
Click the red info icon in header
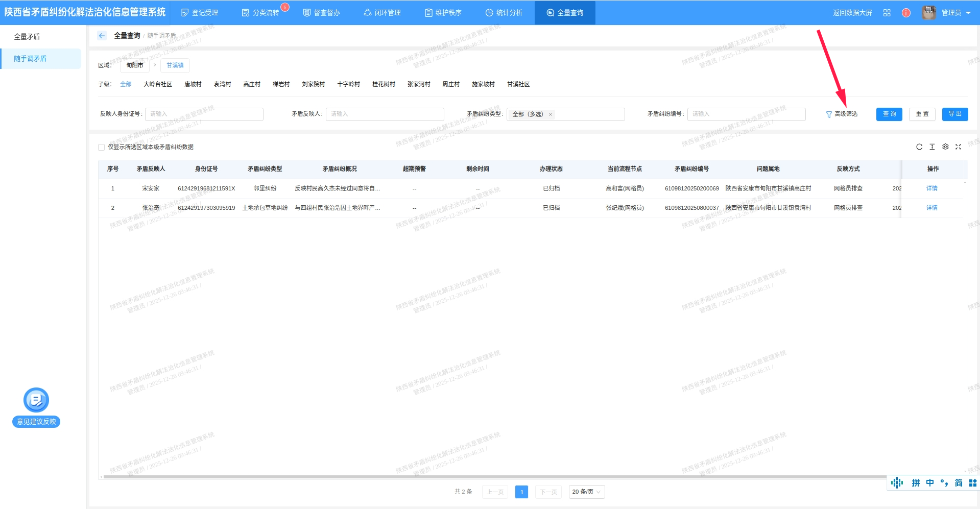tap(906, 13)
